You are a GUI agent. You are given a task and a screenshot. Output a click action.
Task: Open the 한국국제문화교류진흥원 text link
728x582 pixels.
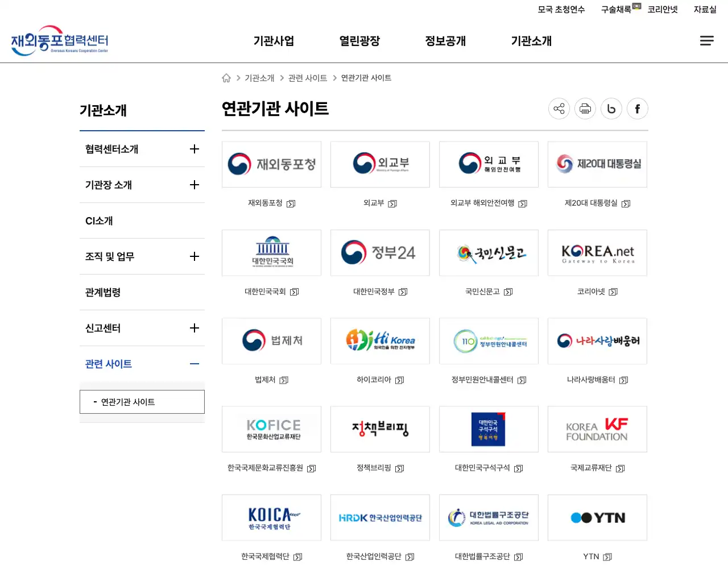265,468
